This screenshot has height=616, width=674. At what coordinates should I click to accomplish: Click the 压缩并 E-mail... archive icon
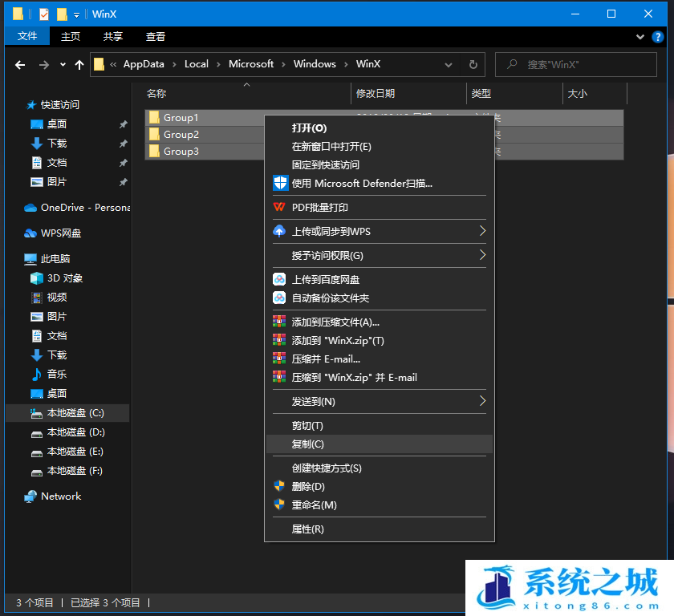(x=279, y=359)
